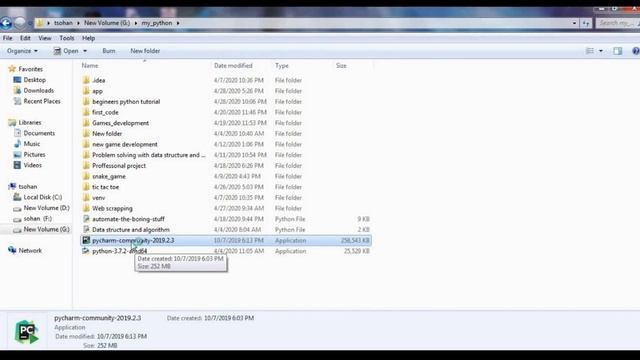
Task: Click the Help question mark icon
Action: [636, 51]
